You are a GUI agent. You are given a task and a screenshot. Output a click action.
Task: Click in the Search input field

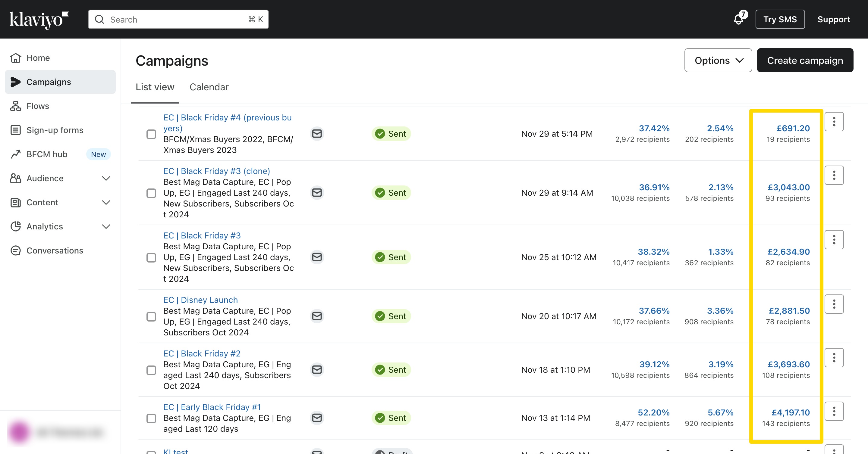click(x=178, y=19)
